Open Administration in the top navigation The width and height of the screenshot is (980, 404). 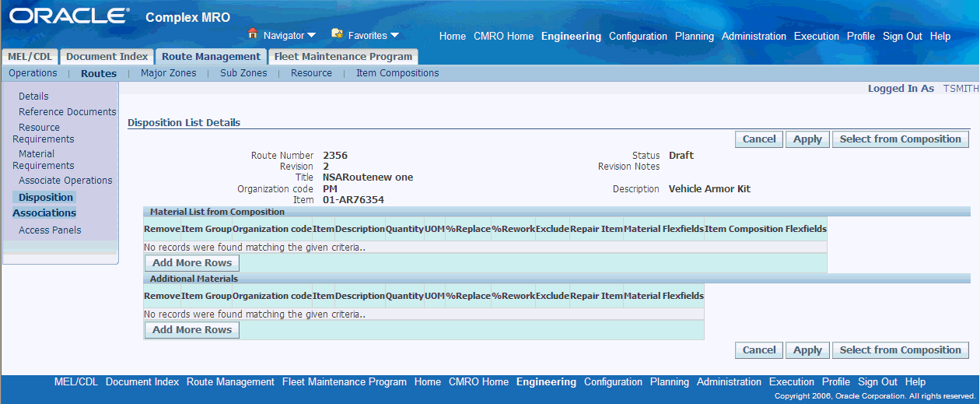click(754, 37)
